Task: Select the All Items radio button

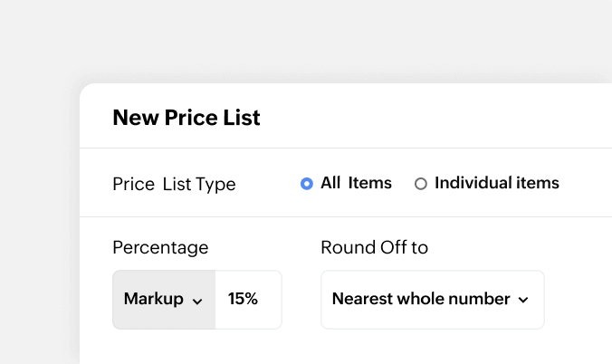Action: pyautogui.click(x=307, y=184)
